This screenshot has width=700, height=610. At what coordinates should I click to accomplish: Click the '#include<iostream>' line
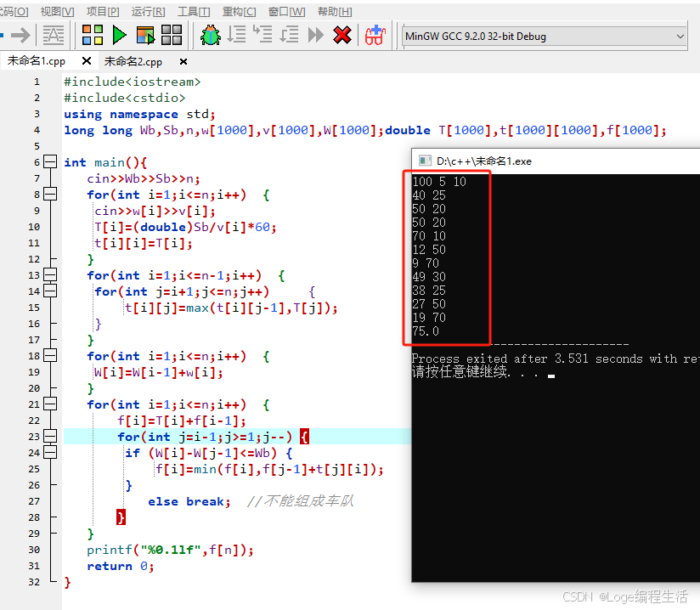coord(133,82)
